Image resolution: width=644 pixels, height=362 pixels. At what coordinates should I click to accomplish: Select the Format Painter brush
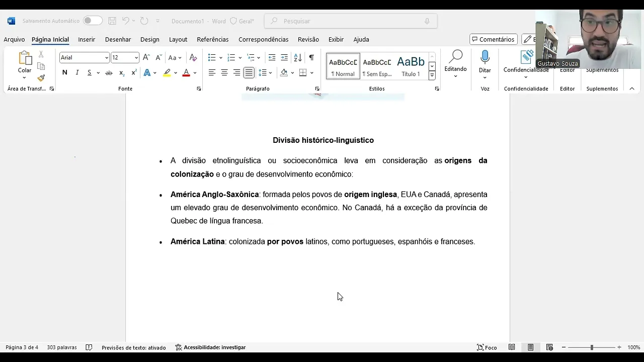point(41,78)
